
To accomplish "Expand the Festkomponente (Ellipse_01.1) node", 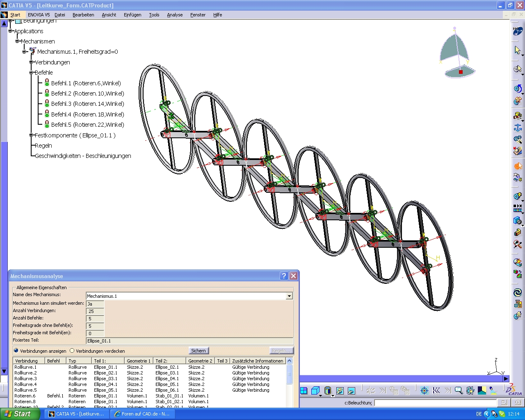I will pos(31,135).
